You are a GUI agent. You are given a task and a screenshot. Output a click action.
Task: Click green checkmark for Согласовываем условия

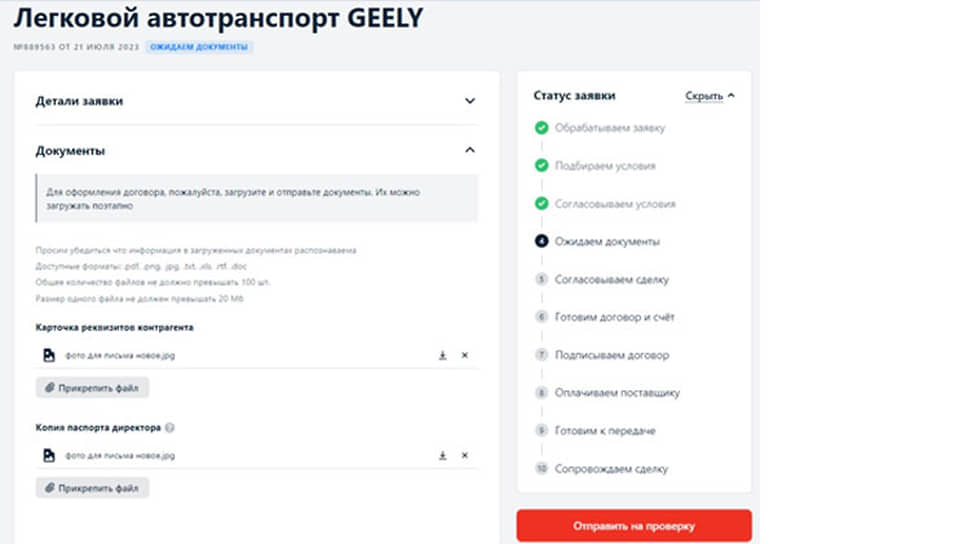tap(541, 203)
